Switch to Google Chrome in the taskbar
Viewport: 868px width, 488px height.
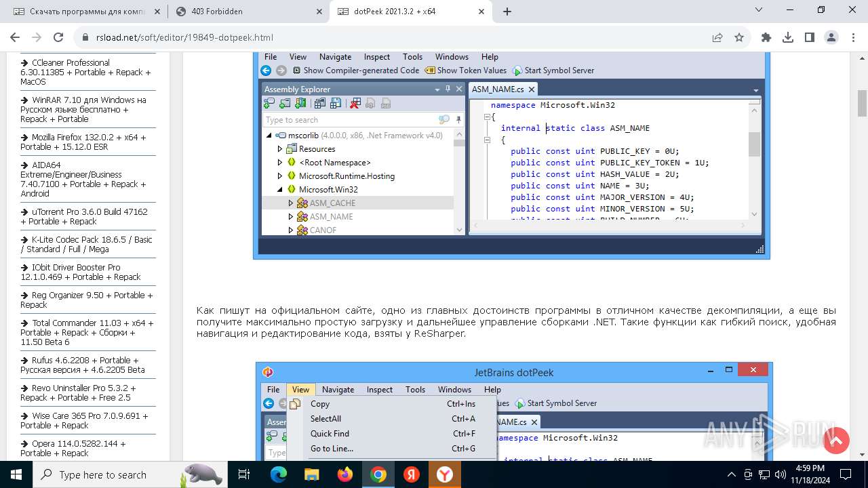[x=378, y=474]
